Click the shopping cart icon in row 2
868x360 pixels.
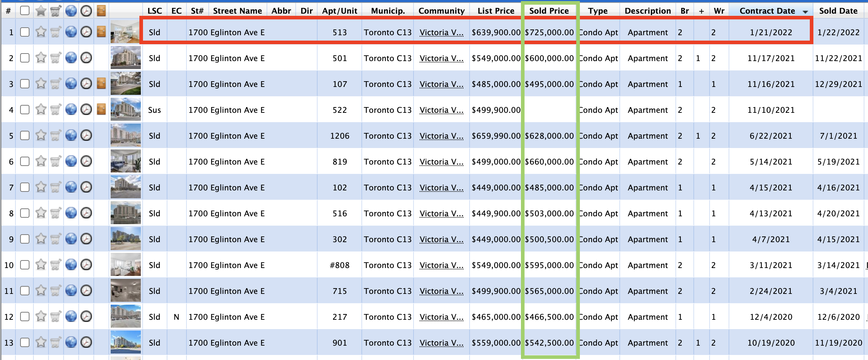click(56, 58)
